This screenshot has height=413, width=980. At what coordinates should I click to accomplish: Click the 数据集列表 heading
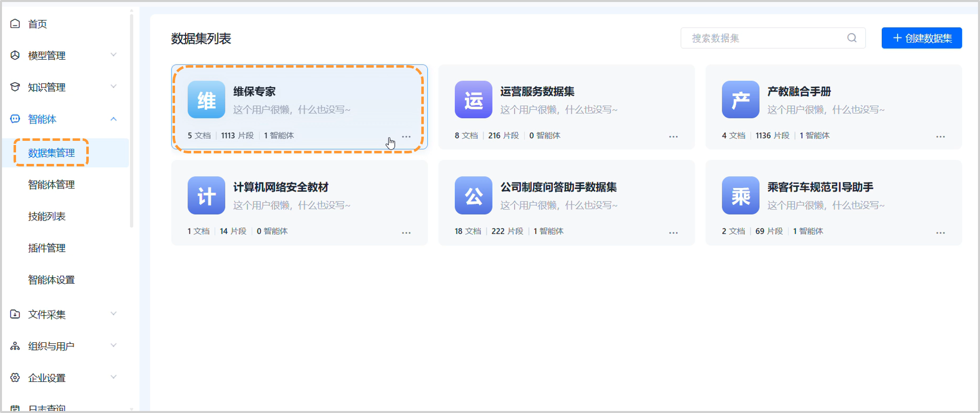201,39
